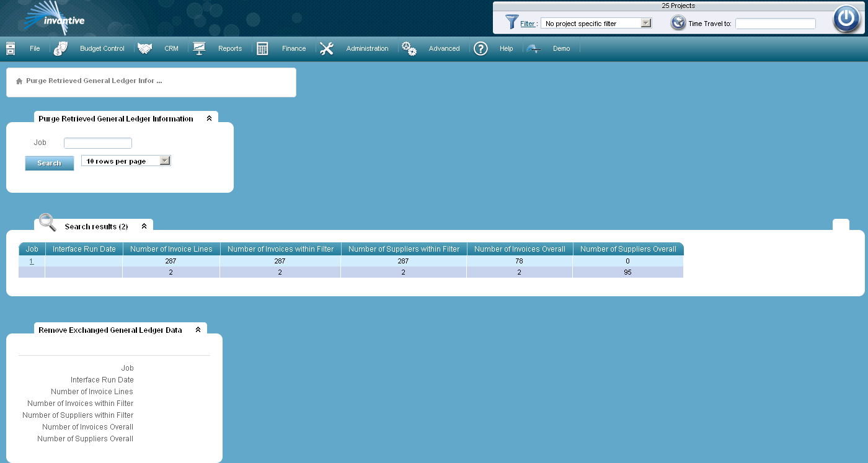Open the project specific filter dropdown
The height and width of the screenshot is (463, 868).
click(x=645, y=23)
